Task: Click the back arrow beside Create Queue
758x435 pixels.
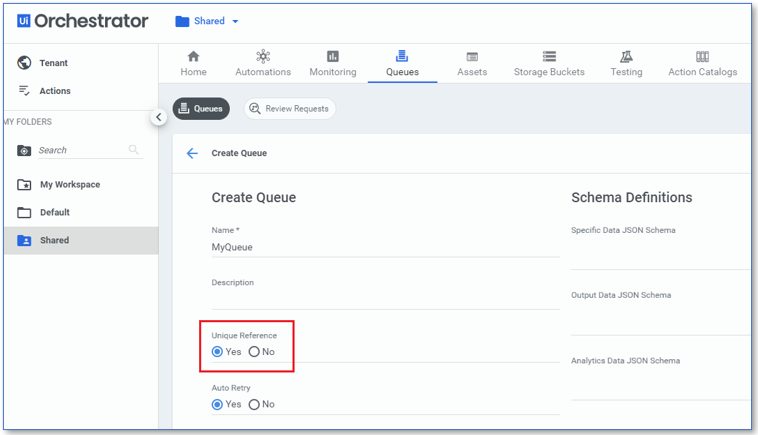Action: point(192,153)
